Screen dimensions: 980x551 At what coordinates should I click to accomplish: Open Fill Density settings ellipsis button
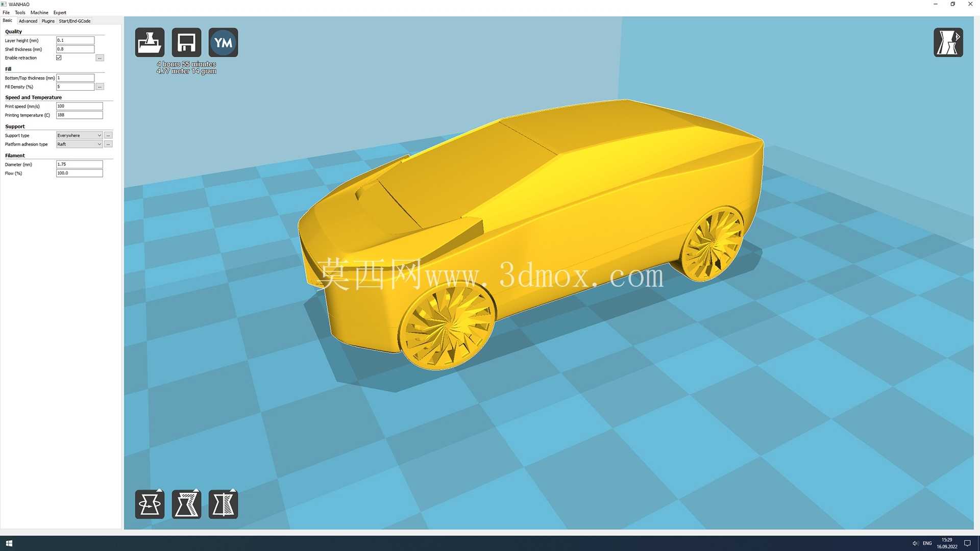tap(100, 87)
